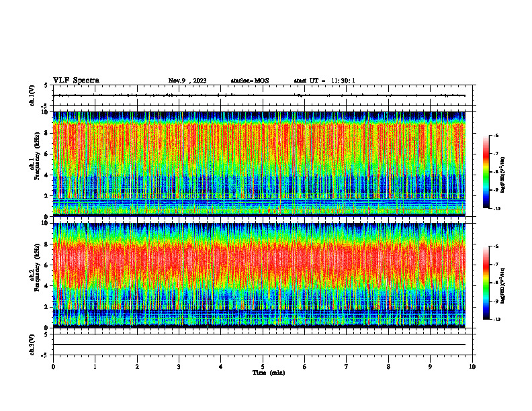This screenshot has width=532, height=411.
Task: Click the "-6" label on ch.2 colorbar
Action: tap(496, 246)
